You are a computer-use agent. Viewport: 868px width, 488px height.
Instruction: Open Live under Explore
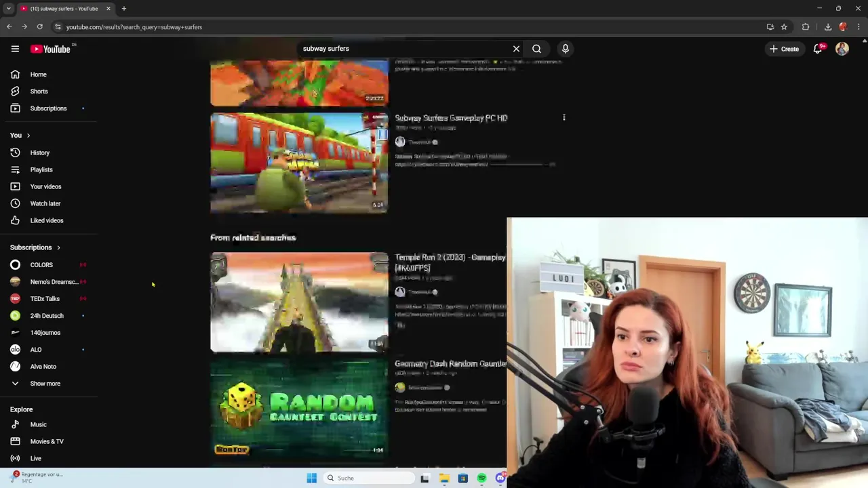49,458
